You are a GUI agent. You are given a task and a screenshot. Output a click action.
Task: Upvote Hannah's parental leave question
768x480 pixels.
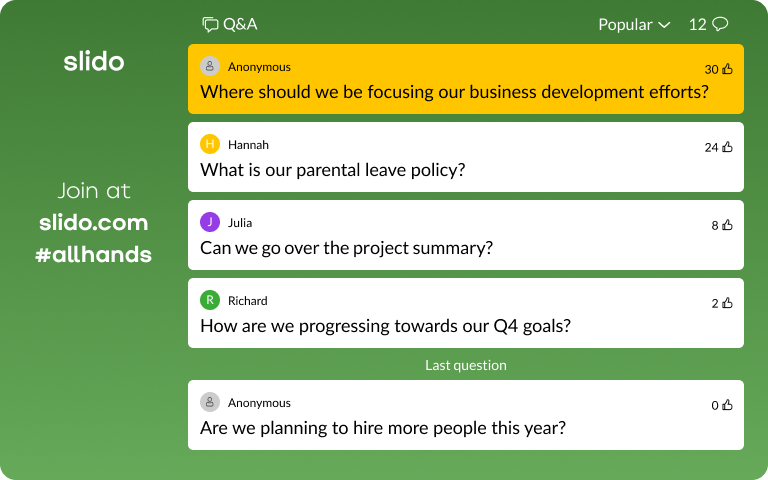click(727, 147)
